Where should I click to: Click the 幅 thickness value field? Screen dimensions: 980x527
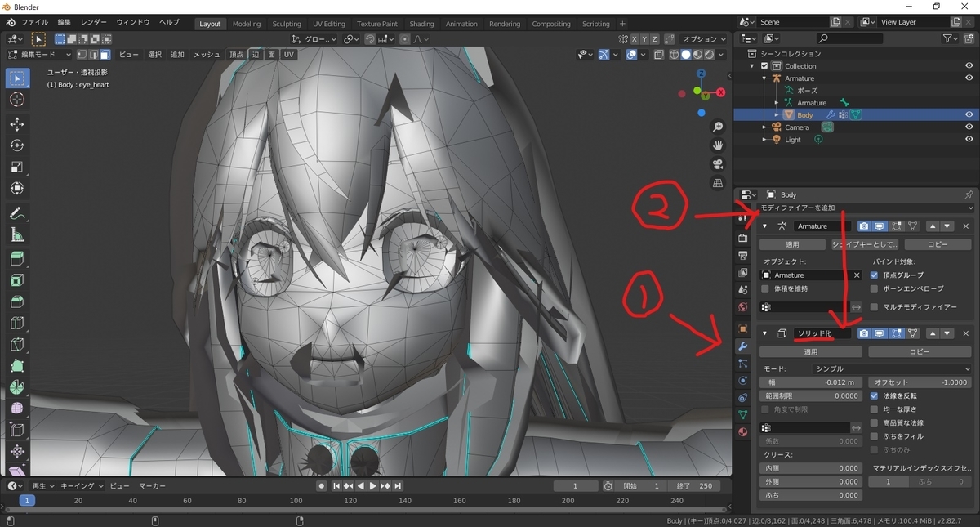click(811, 382)
